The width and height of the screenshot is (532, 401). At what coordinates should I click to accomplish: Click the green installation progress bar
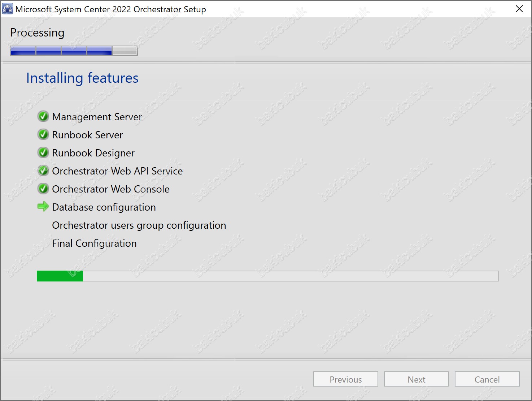pyautogui.click(x=268, y=276)
